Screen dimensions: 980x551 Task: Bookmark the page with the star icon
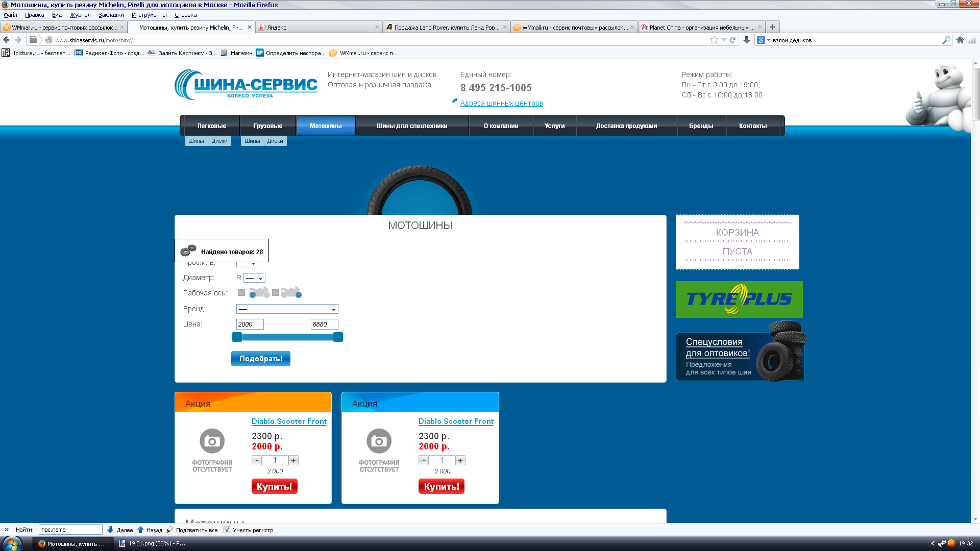pyautogui.click(x=714, y=40)
